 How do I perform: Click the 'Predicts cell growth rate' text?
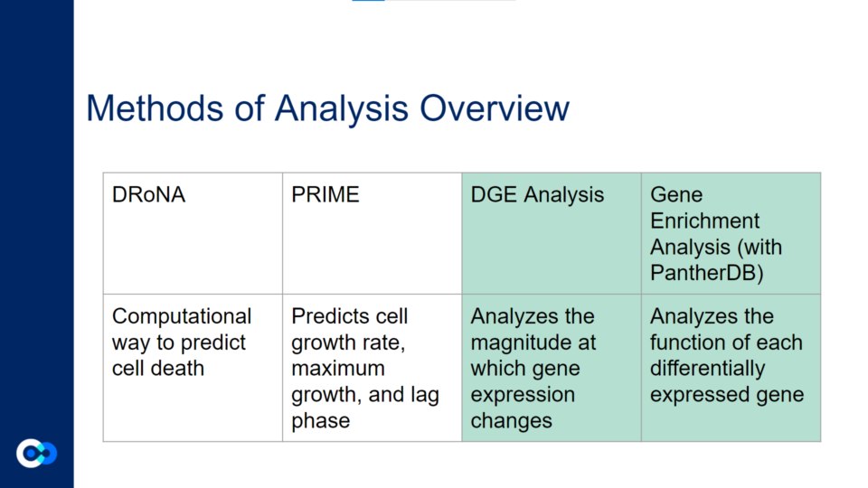click(349, 330)
